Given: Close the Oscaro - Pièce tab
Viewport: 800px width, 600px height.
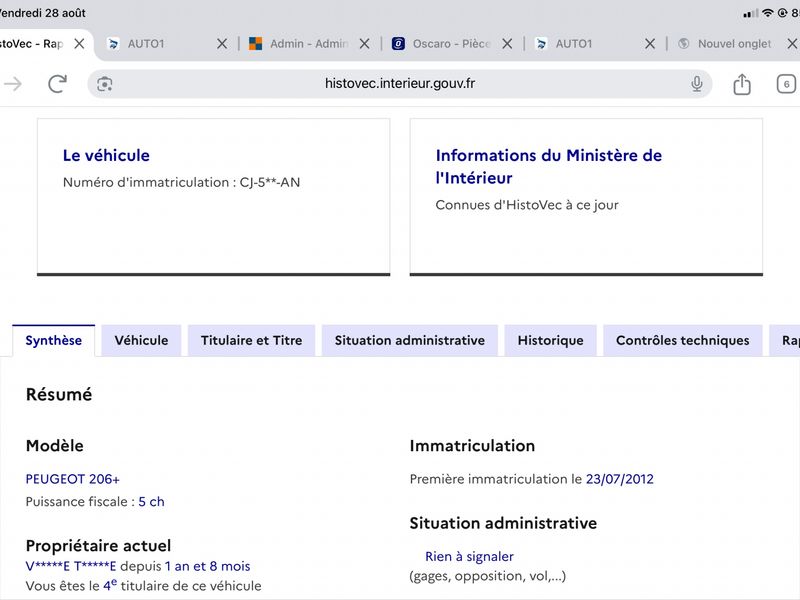Looking at the screenshot, I should pyautogui.click(x=507, y=44).
